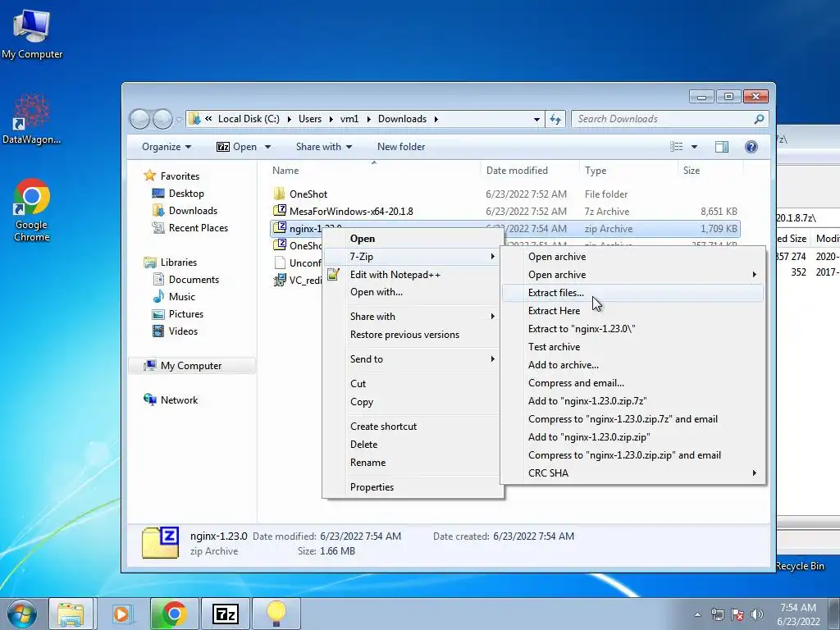The image size is (840, 630).
Task: Click the Recycle Bin label on desktop
Action: pos(800,566)
